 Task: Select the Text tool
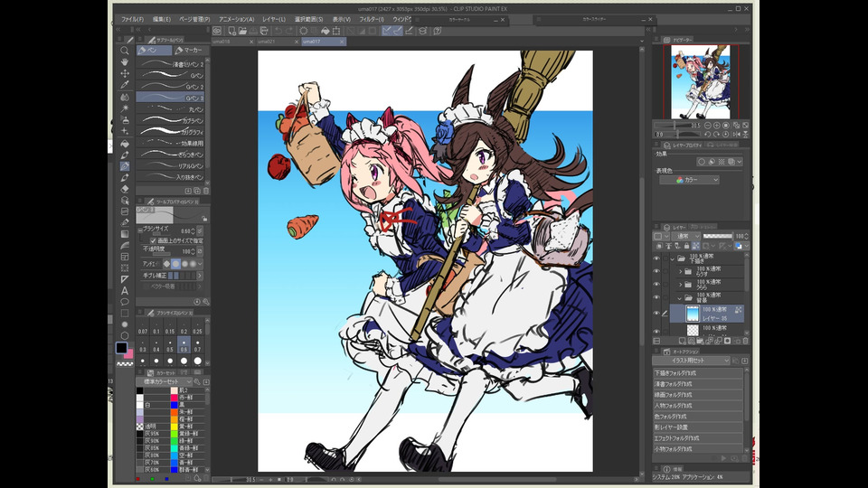125,290
